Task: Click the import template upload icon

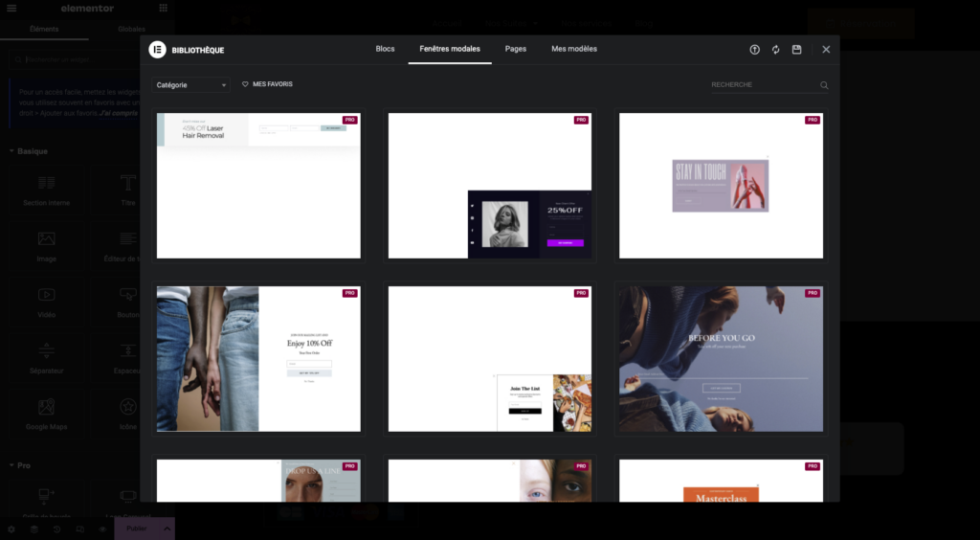Action: tap(755, 50)
